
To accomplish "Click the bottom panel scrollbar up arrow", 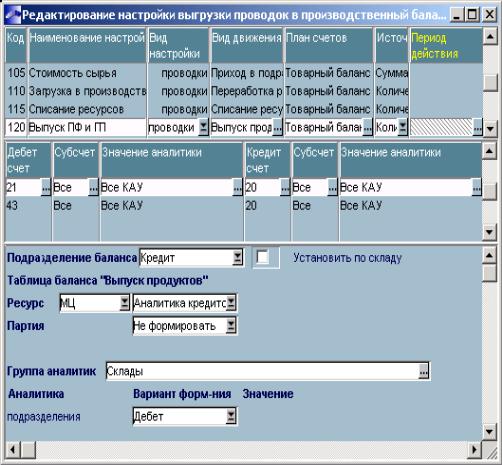I will (x=489, y=256).
